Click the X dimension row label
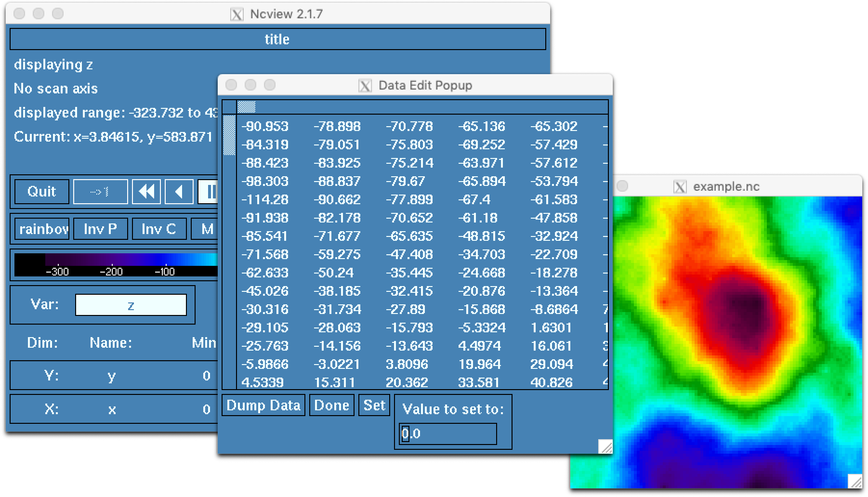 tap(52, 409)
